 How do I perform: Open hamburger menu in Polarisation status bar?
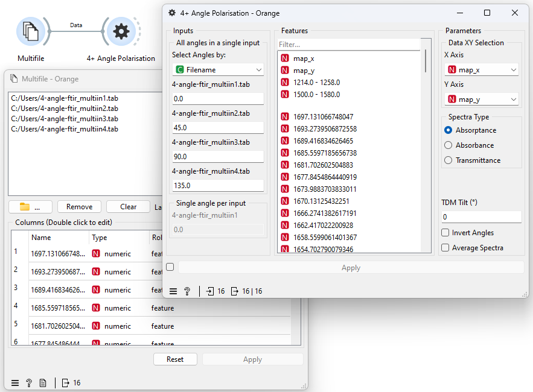point(173,291)
